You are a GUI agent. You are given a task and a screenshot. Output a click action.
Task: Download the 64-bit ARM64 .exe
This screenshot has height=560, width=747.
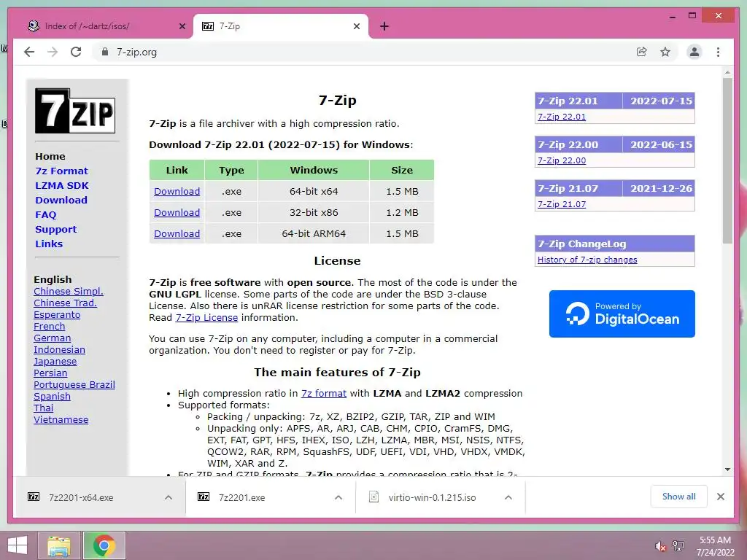(177, 234)
